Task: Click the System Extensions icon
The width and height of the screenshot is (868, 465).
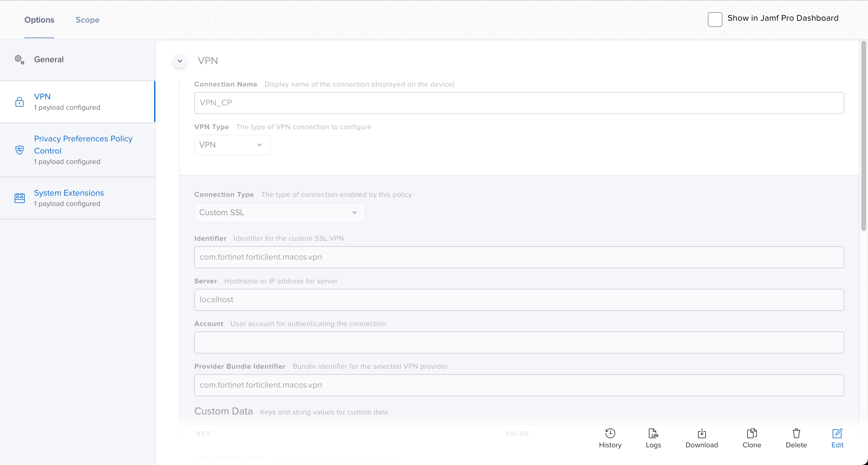Action: 19,198
